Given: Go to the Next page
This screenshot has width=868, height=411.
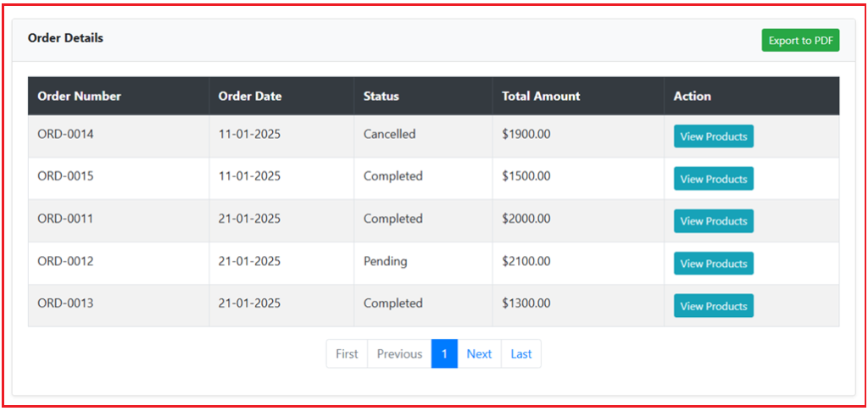Looking at the screenshot, I should pos(479,354).
